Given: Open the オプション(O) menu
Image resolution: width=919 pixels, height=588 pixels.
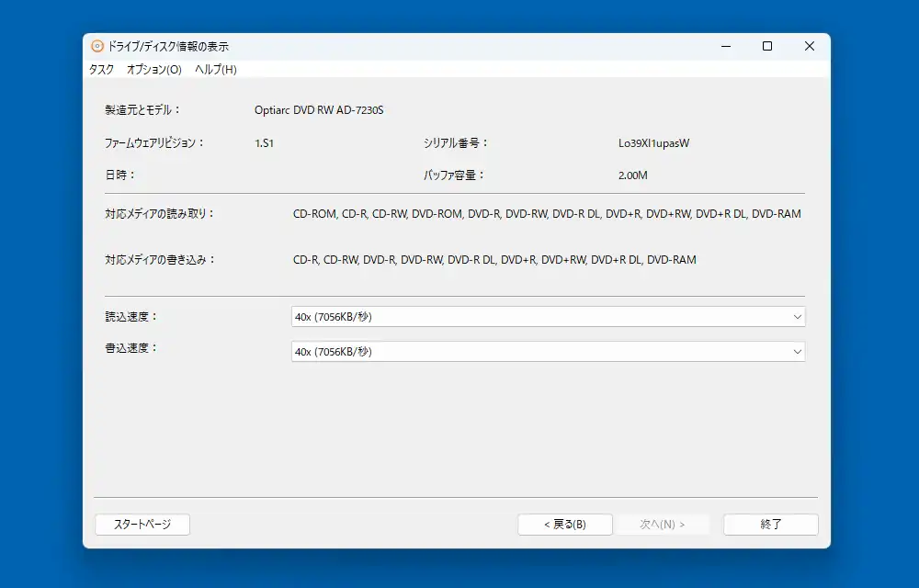Looking at the screenshot, I should pos(153,70).
